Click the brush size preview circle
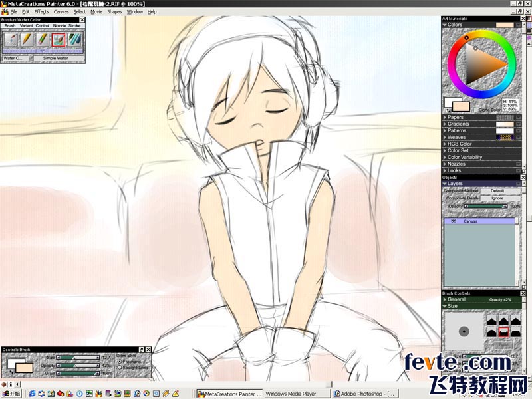The width and height of the screenshot is (532, 399). 464,331
